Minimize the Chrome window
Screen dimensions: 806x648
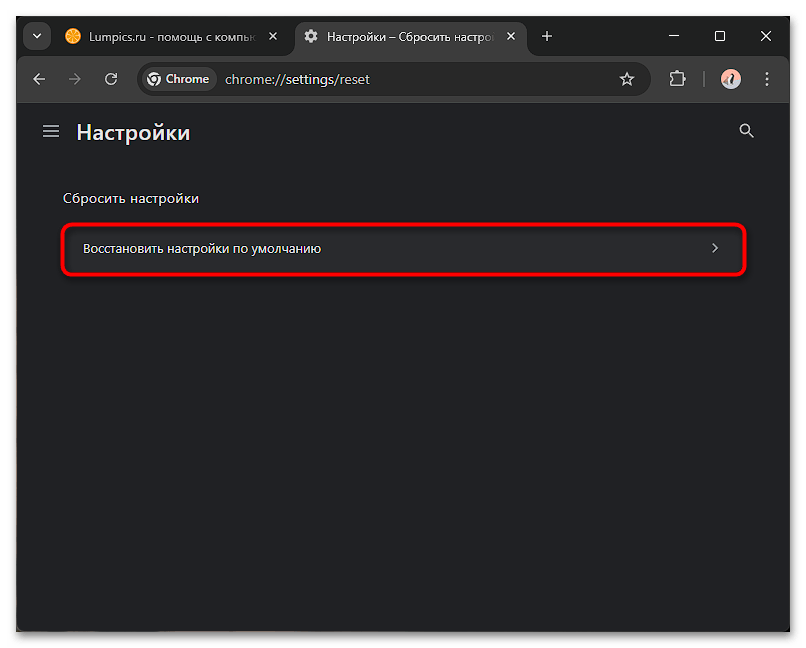pyautogui.click(x=674, y=36)
